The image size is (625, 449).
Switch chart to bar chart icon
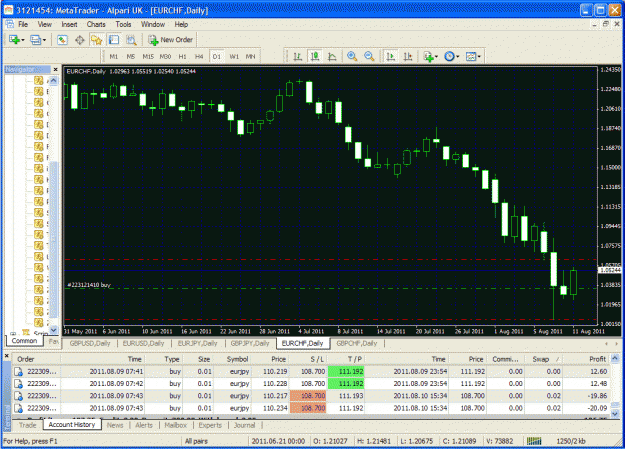pos(298,57)
